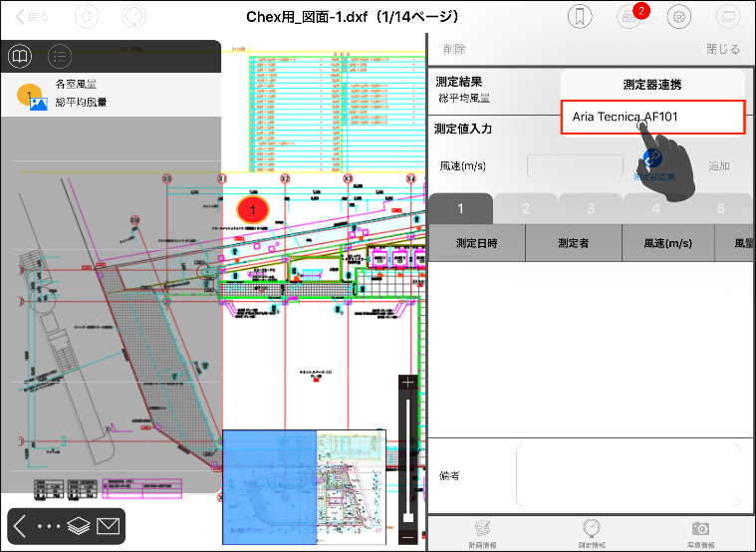
Task: Go back with 戻る button
Action: (x=32, y=17)
